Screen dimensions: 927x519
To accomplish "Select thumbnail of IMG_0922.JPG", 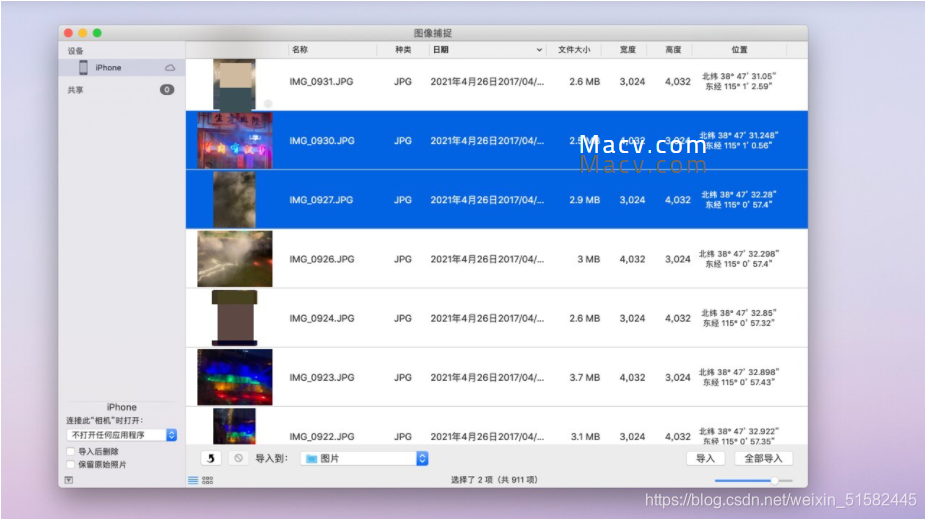I will click(x=235, y=426).
